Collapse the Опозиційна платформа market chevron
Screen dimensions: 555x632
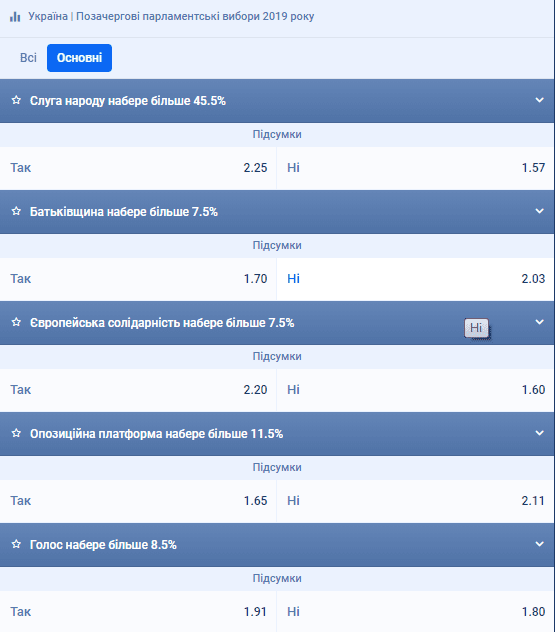pyautogui.click(x=539, y=433)
